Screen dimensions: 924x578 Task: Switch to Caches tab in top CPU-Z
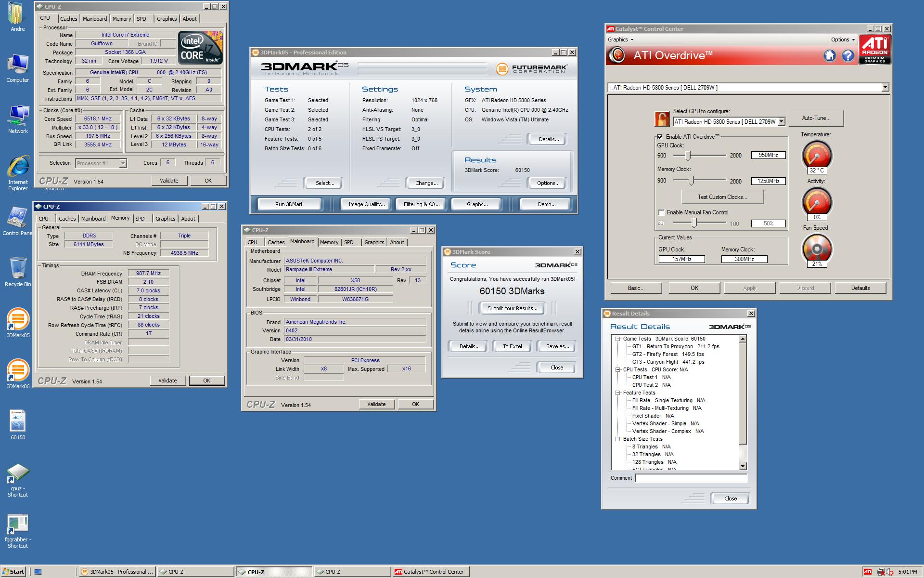68,19
